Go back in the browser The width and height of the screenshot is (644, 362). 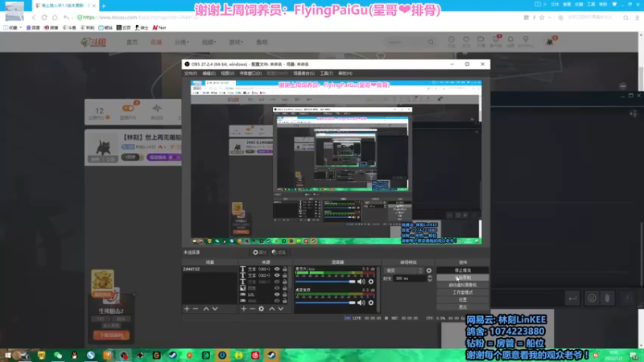pos(34,18)
